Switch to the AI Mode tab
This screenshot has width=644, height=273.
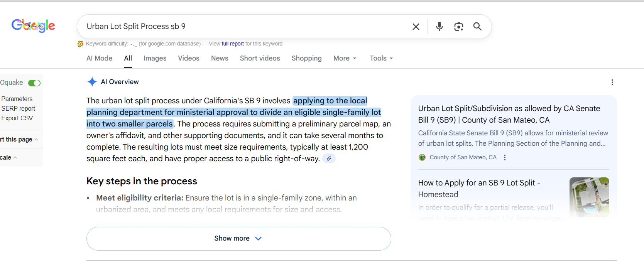(x=99, y=58)
